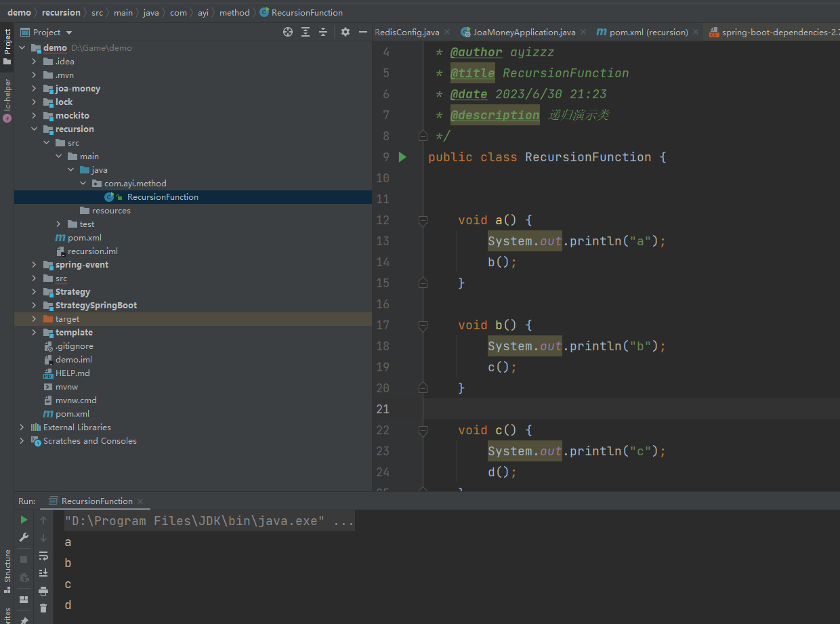Fold method a() at line 12
The height and width of the screenshot is (624, 840).
423,220
